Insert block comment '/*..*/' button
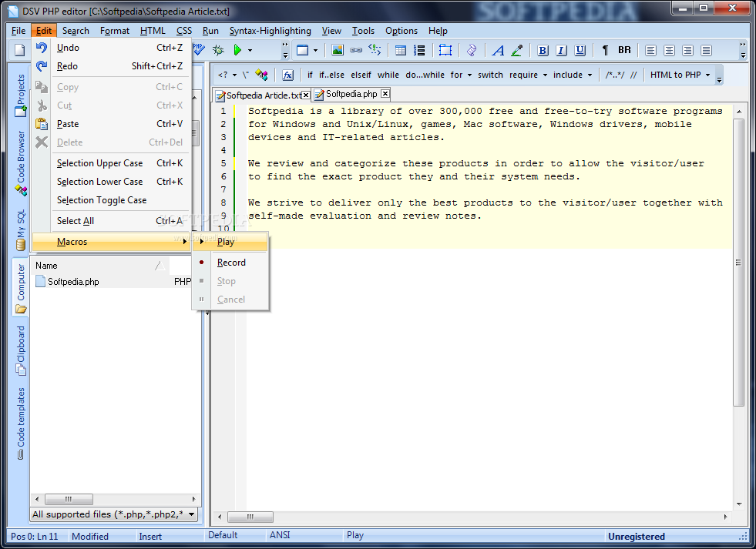 (615, 75)
